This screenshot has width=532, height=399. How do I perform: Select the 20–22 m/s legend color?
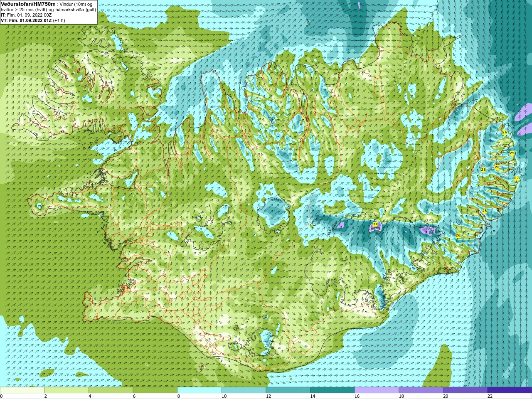pos(465,390)
